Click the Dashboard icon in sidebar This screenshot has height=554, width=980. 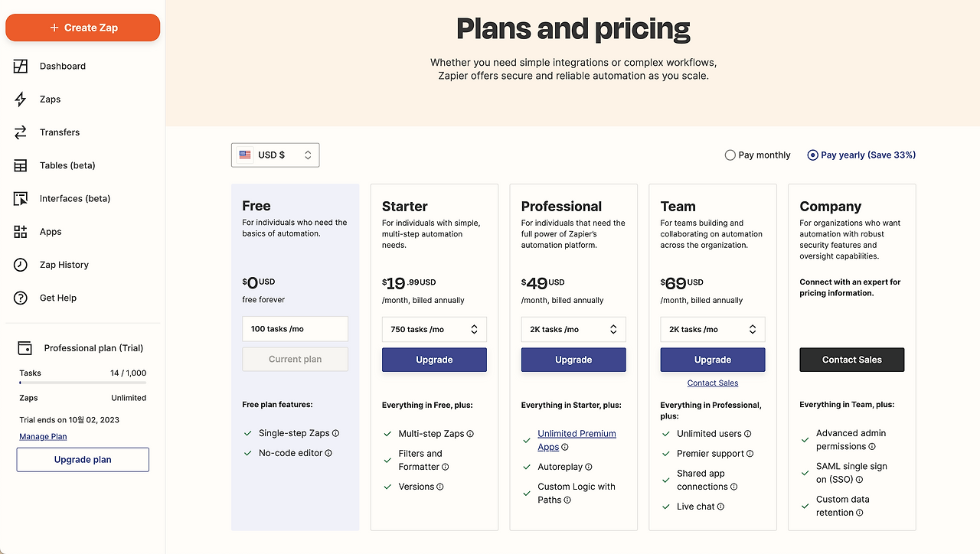coord(21,67)
